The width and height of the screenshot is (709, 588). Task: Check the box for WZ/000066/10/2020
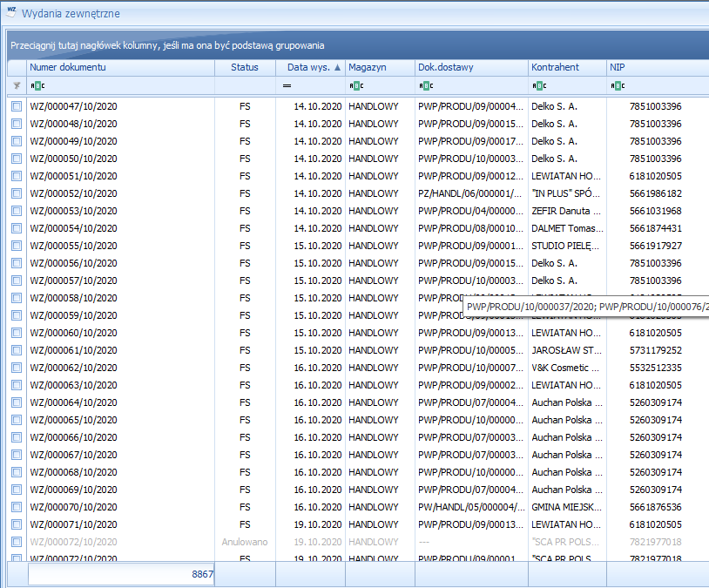(x=17, y=437)
